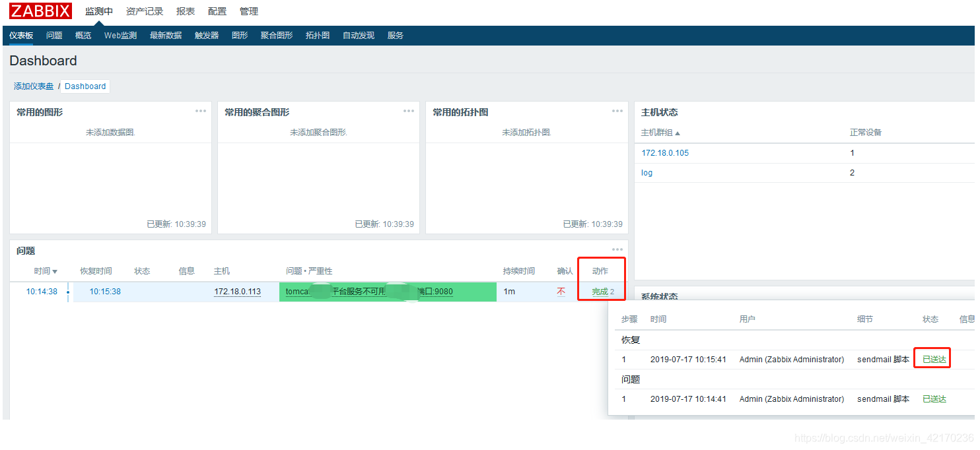This screenshot has width=980, height=450.
Task: Click the timestamp 2019-07-17 10:14:41
Action: [688, 399]
